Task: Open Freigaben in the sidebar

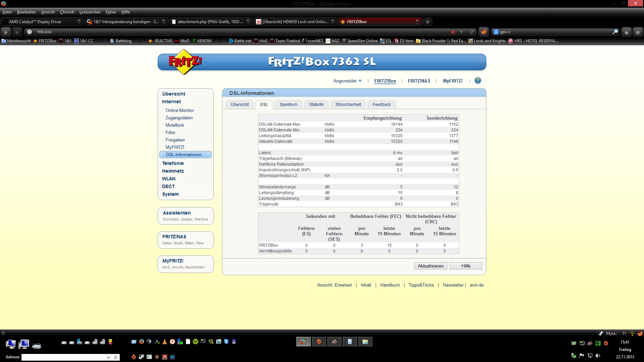Action: 175,140
